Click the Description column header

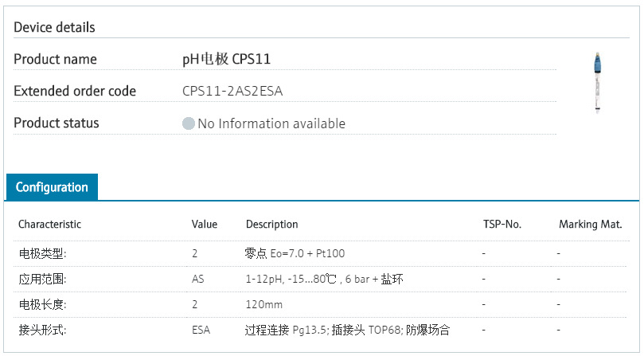[271, 225]
